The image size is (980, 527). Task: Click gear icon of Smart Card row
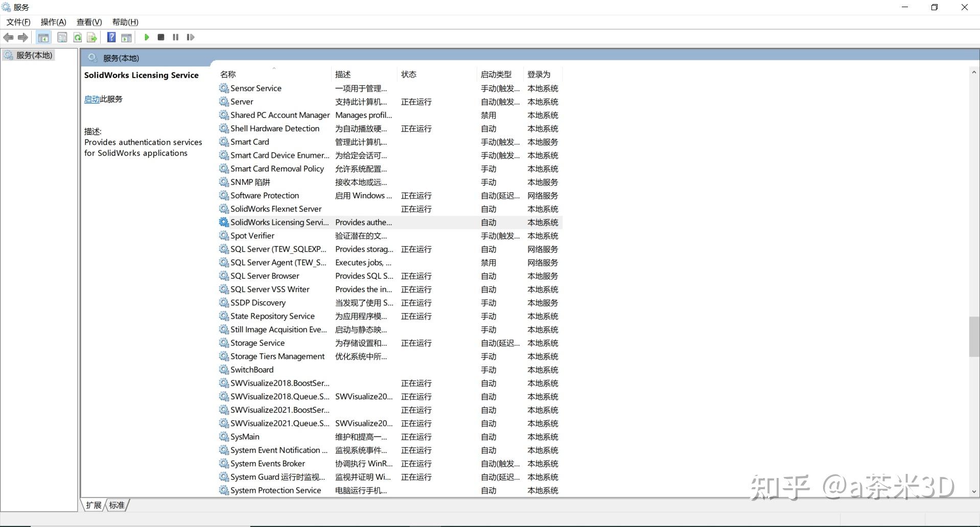224,142
